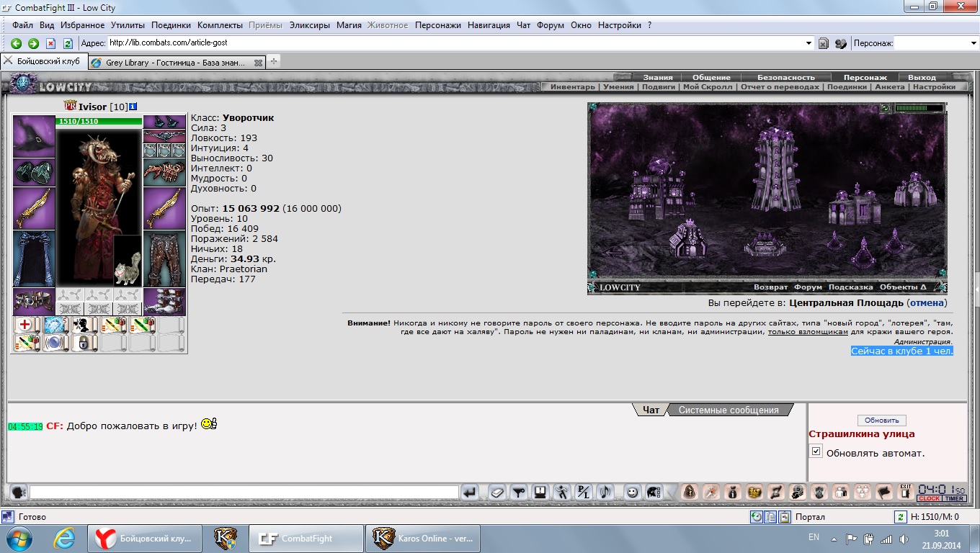Switch to the Бойцовский клуб tab
The height and width of the screenshot is (553, 980).
(43, 62)
